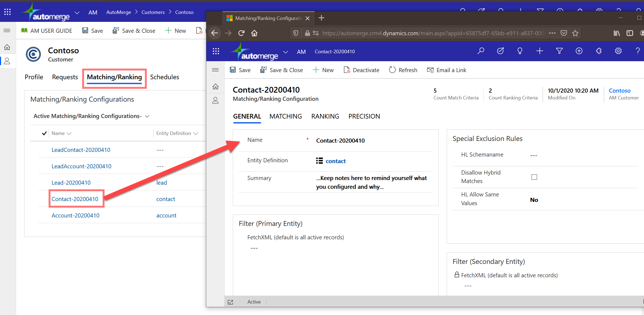Switch to the Profile tab
644x315 pixels.
coord(34,77)
